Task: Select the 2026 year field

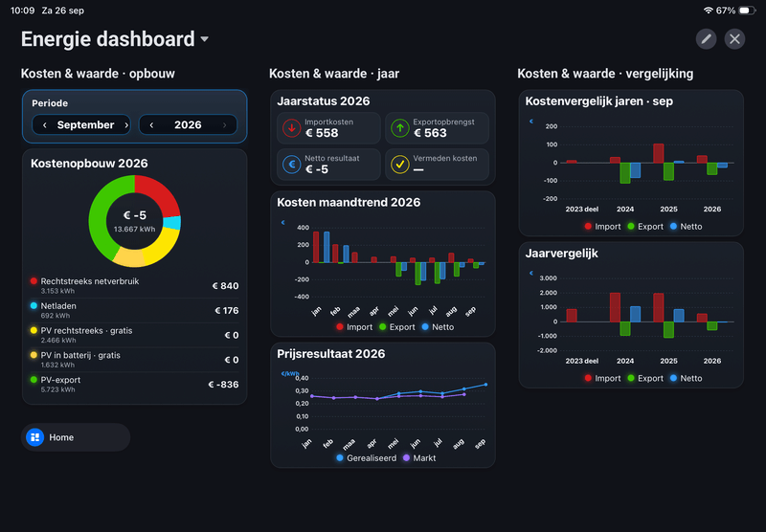Action: 188,124
